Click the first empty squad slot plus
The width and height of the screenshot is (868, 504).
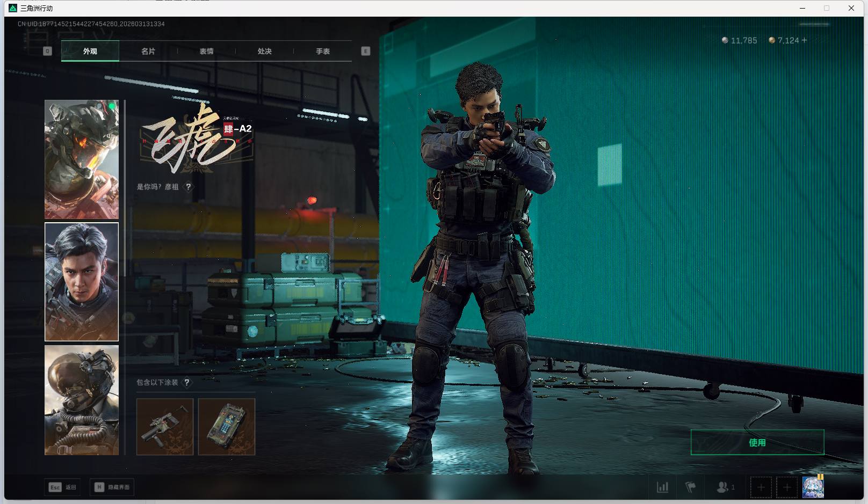point(761,487)
